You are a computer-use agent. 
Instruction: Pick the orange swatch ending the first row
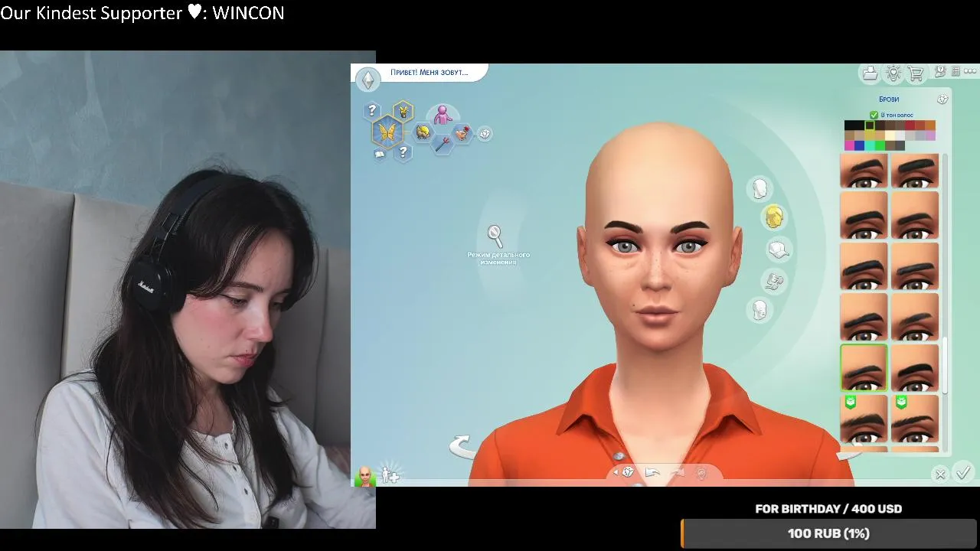929,126
